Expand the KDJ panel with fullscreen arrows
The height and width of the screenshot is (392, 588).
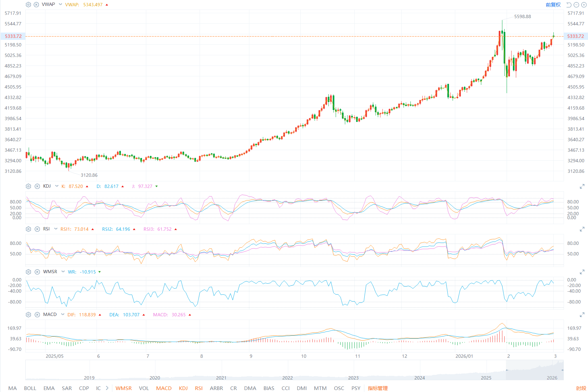[582, 186]
